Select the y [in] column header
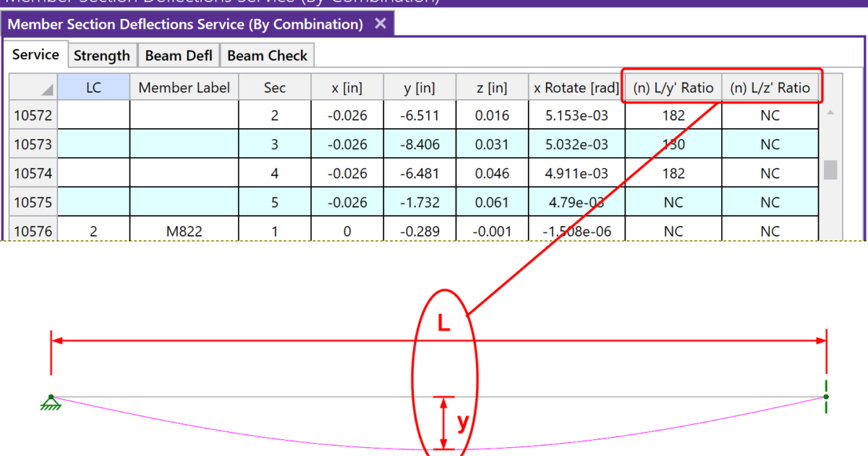The height and width of the screenshot is (456, 868). 420,87
